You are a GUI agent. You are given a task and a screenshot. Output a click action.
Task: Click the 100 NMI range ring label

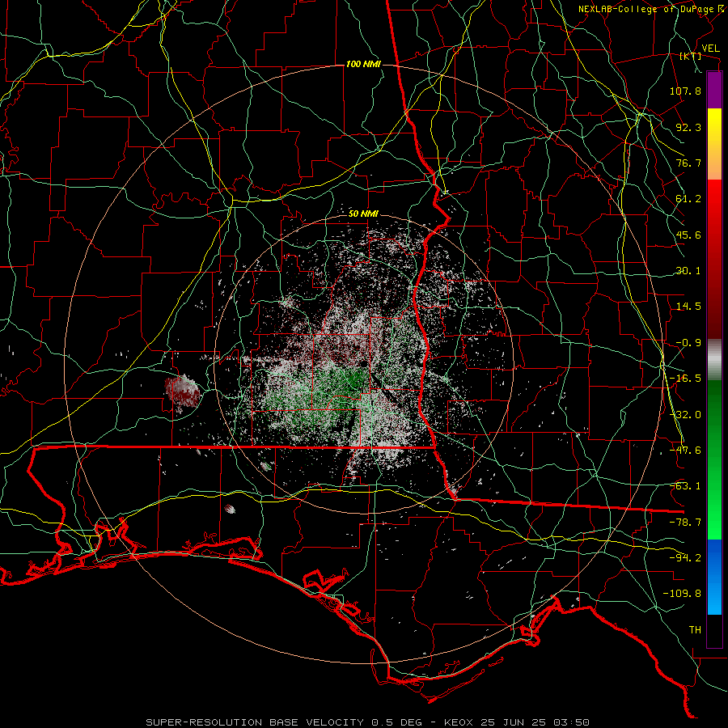[x=363, y=64]
